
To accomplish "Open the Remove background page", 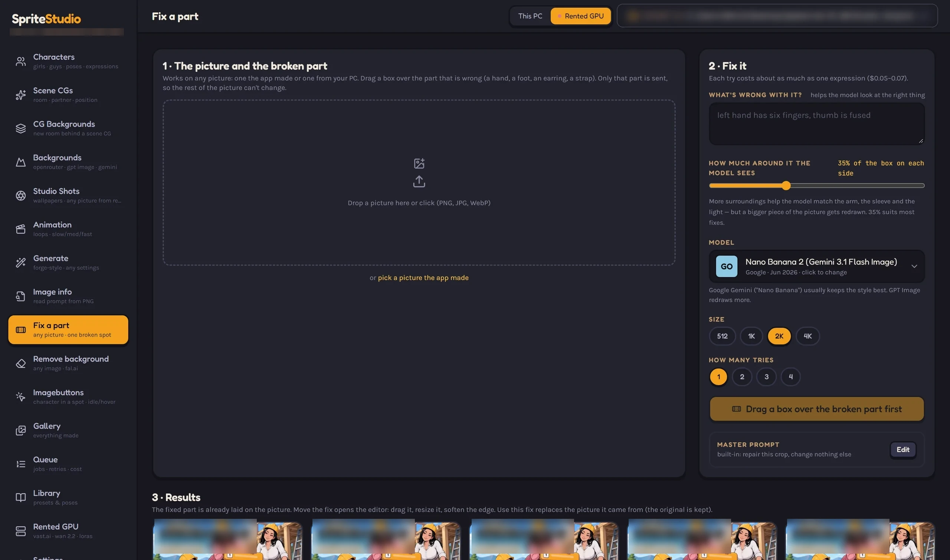I will point(68,363).
